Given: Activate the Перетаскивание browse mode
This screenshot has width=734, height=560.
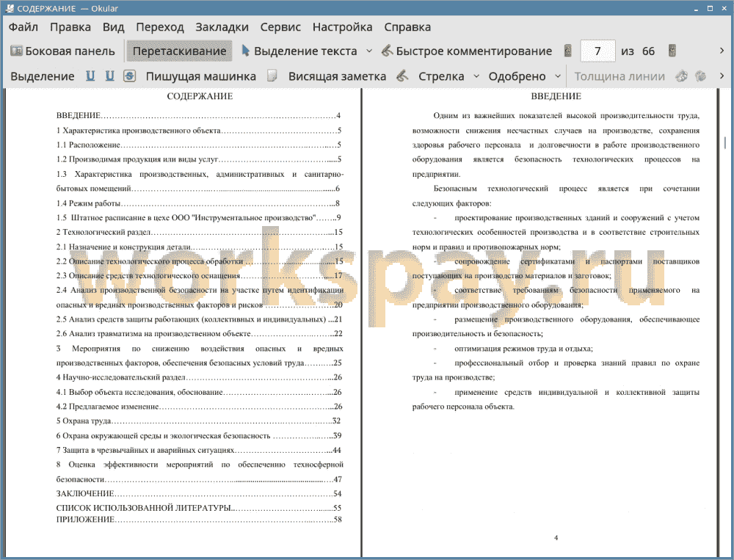Looking at the screenshot, I should [179, 51].
